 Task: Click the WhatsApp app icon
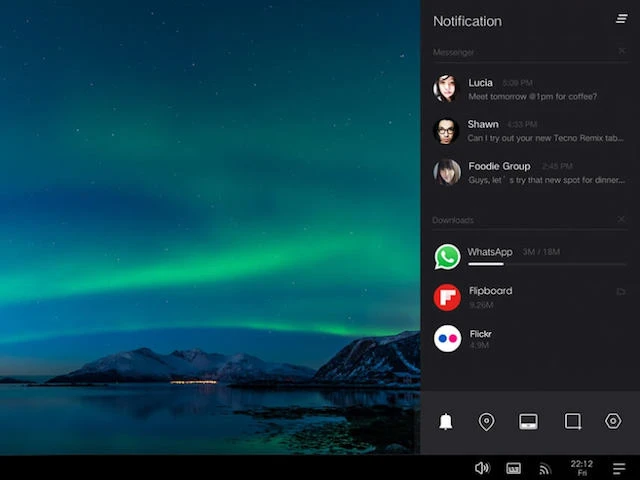pos(447,257)
